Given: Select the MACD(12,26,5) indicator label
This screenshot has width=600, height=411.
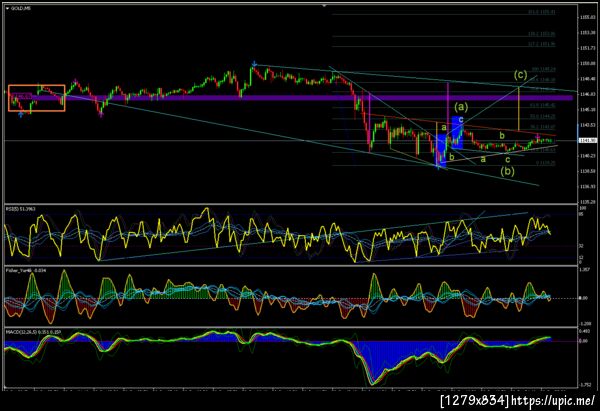Looking at the screenshot, I should click(32, 331).
